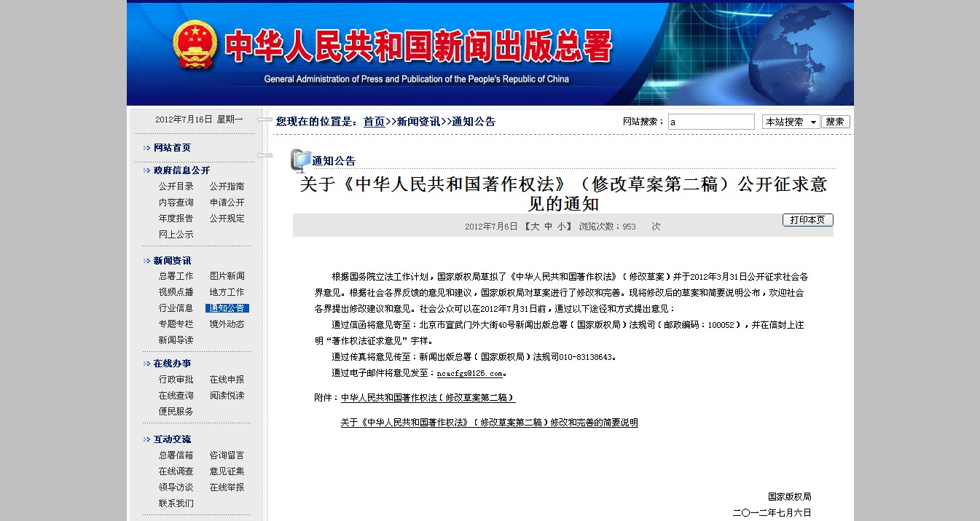This screenshot has height=521, width=980.
Task: Open 内容查询 sidebar link
Action: (176, 203)
